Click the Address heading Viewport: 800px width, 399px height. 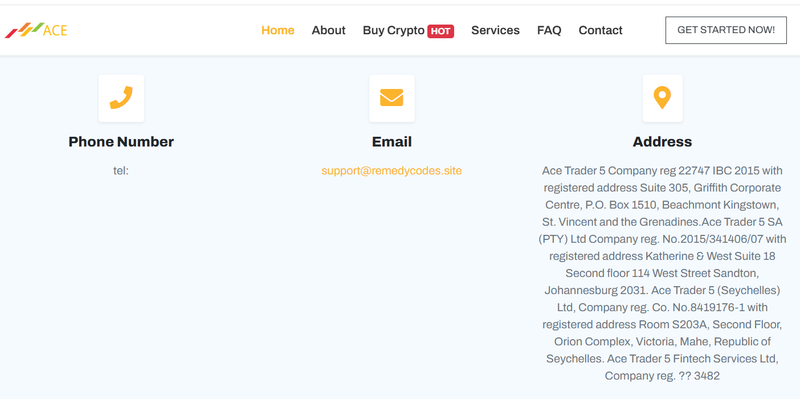coord(662,141)
